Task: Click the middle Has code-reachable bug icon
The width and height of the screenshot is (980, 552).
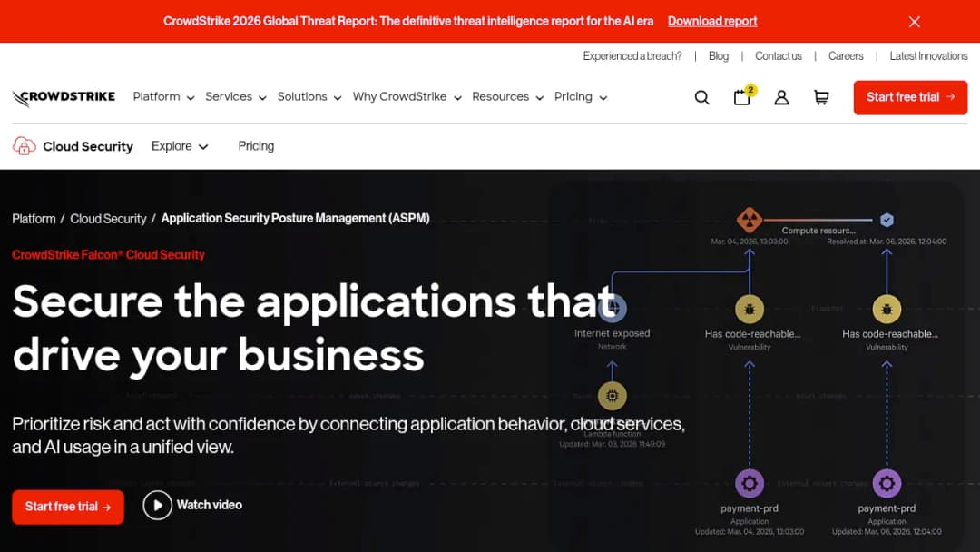Action: tap(750, 309)
